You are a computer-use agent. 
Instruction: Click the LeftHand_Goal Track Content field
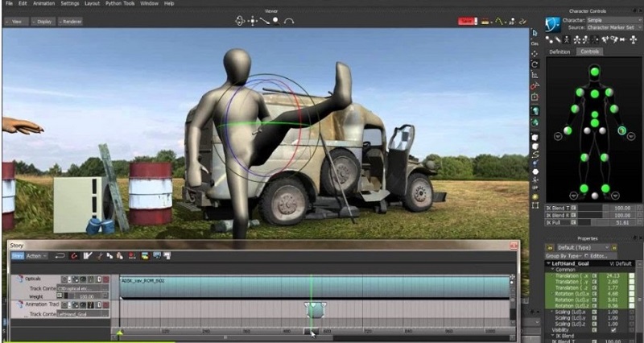(82, 314)
